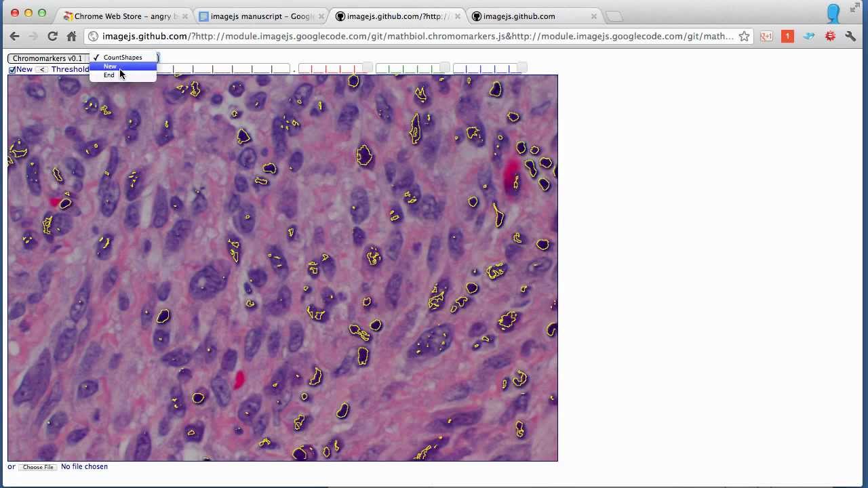Go back with the browser back arrow
The image size is (868, 488).
(x=14, y=37)
